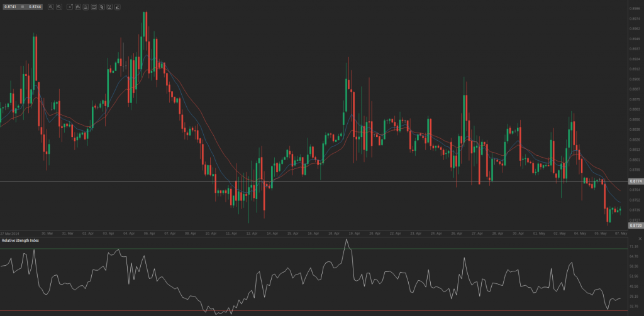Close the Relative Strength Index panel
The image size is (644, 316).
click(640, 239)
